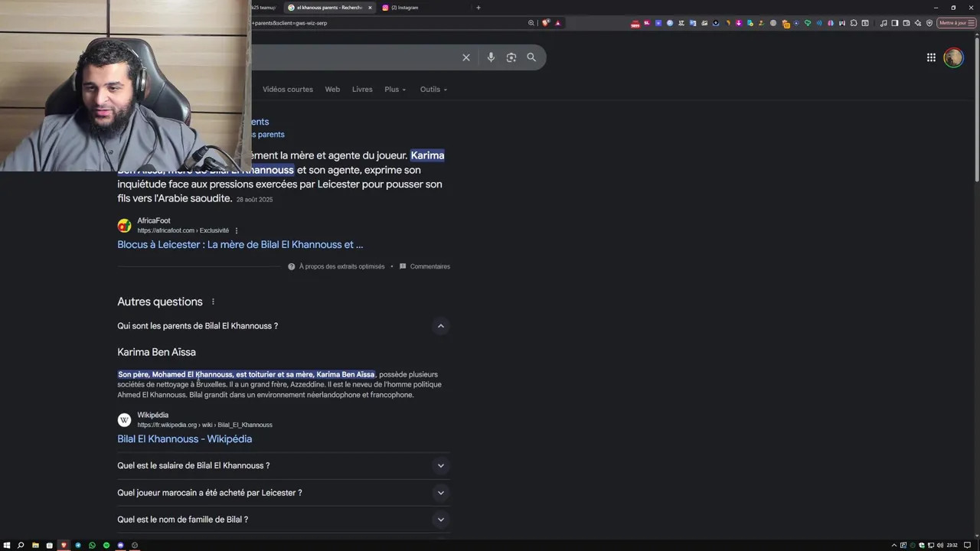The width and height of the screenshot is (980, 551).
Task: Expand Quel joueur marocain a été acheté par Leicester
Action: [440, 493]
